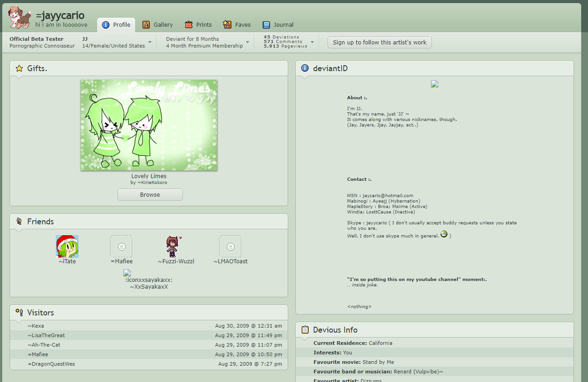Go to the Faves tab
The image size is (588, 382).
(237, 25)
